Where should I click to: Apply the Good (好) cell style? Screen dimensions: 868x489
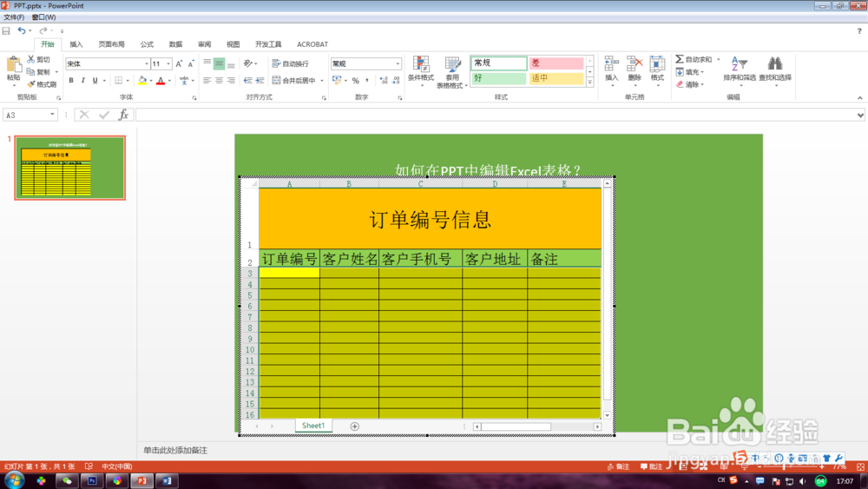[498, 78]
